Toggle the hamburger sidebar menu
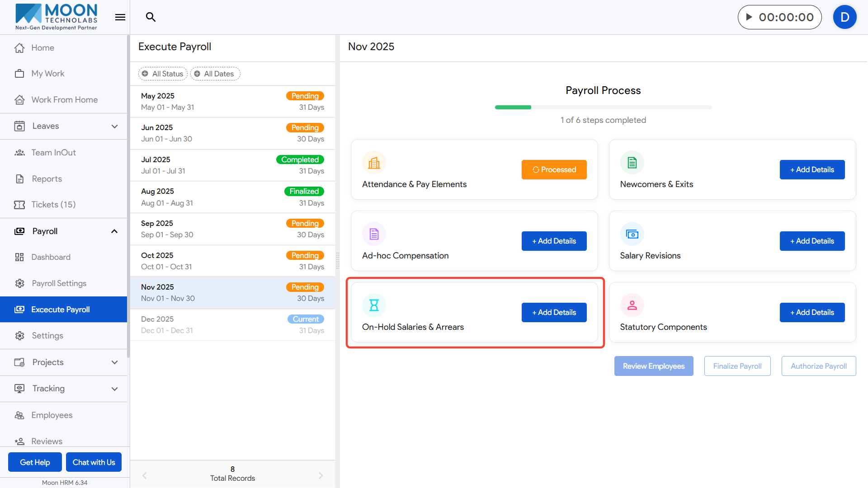The image size is (868, 488). [120, 17]
